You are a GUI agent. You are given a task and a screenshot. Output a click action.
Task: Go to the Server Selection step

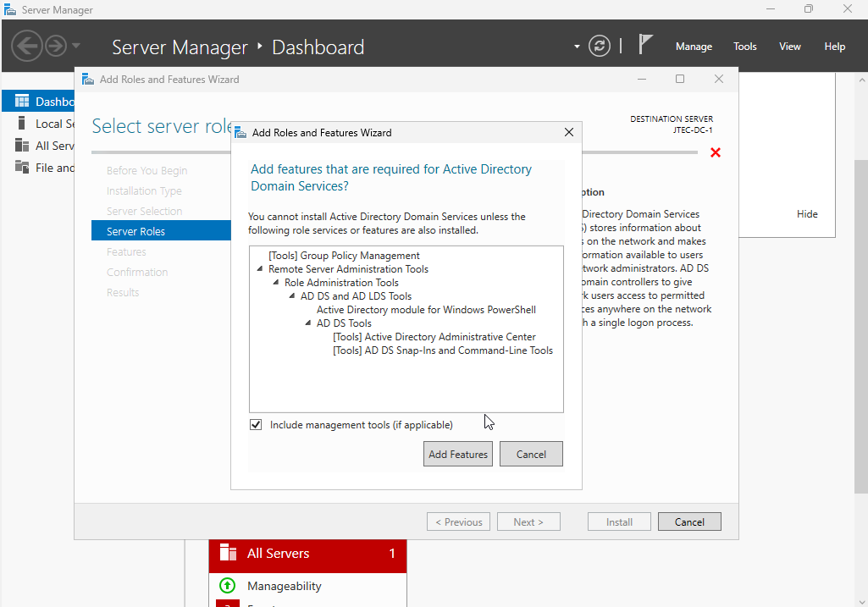(x=144, y=212)
